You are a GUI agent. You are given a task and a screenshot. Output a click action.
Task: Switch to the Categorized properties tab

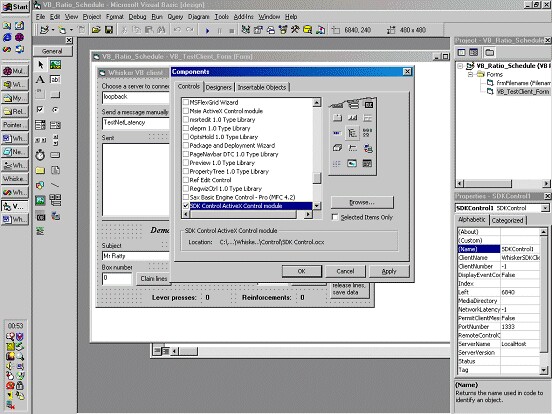507,220
